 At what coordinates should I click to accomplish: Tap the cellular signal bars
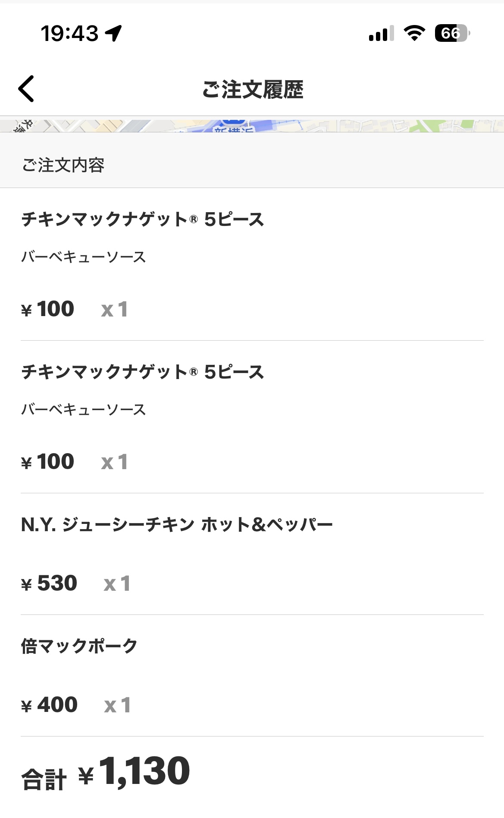382,33
